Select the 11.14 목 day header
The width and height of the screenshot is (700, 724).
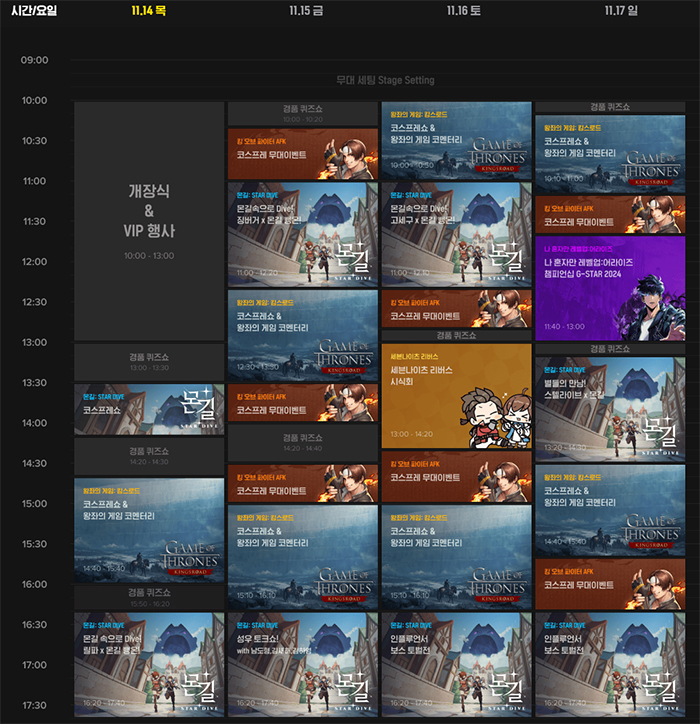149,10
